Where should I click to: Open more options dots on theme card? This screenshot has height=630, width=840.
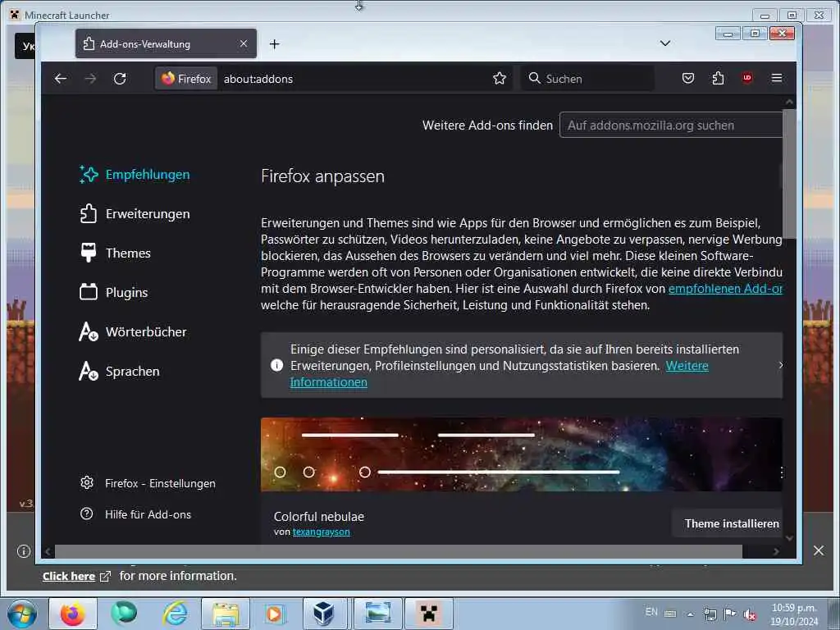click(782, 472)
